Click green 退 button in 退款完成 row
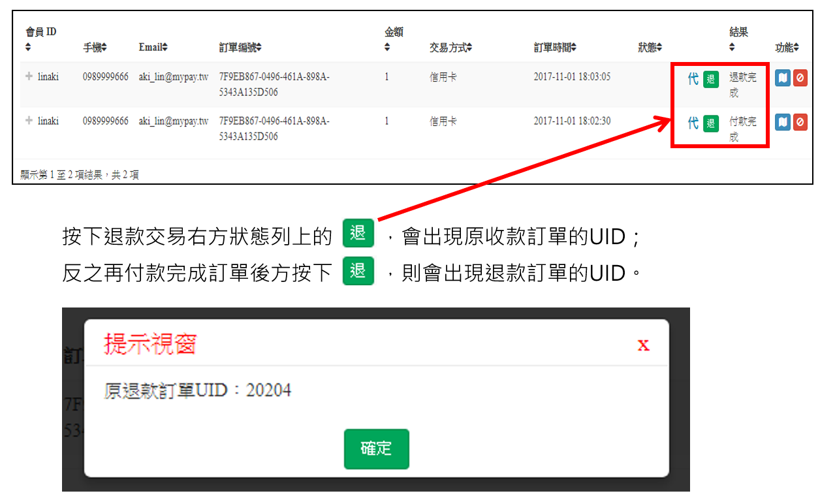 pos(711,80)
